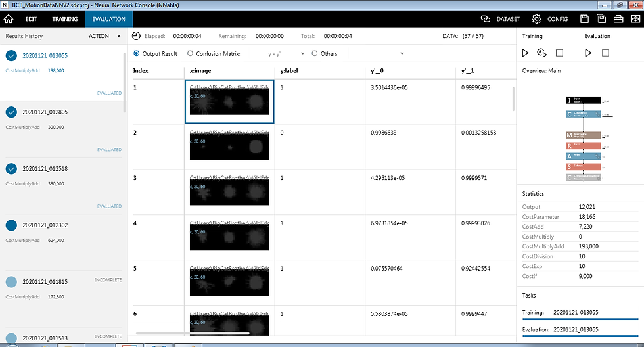Click the Training task progress bar

coord(580,319)
